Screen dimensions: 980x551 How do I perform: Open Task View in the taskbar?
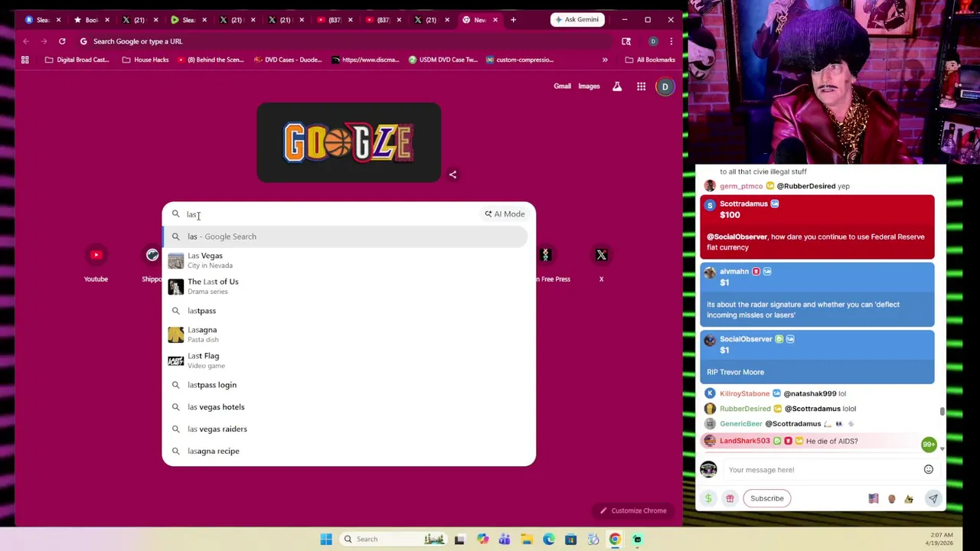(x=459, y=539)
